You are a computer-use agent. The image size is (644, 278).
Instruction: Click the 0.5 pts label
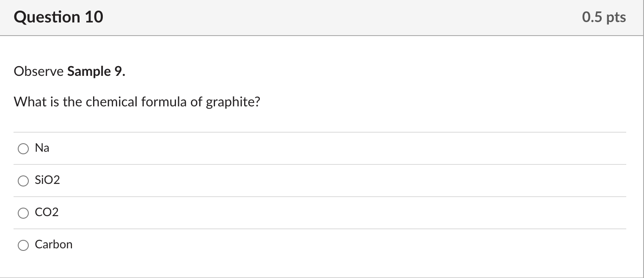(x=604, y=17)
